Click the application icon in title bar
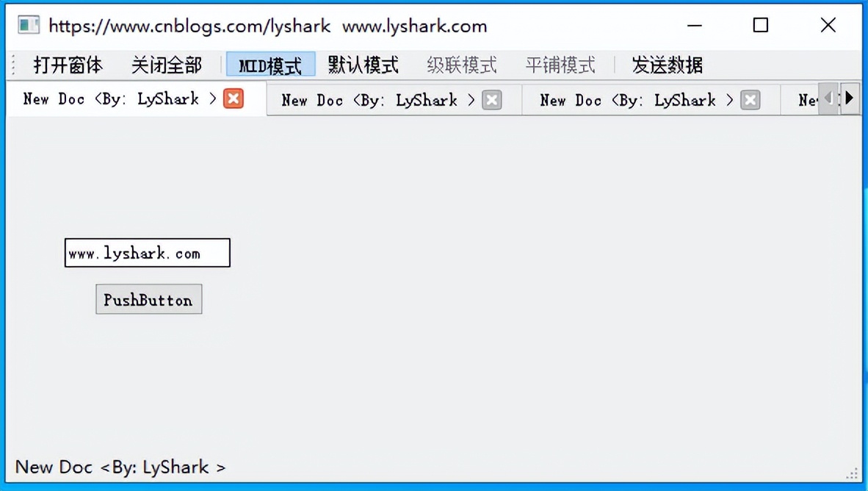This screenshot has width=868, height=491. pyautogui.click(x=28, y=25)
